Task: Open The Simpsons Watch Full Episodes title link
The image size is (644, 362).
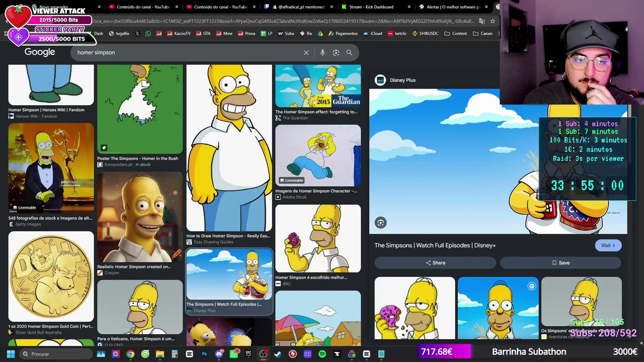Action: [x=435, y=245]
